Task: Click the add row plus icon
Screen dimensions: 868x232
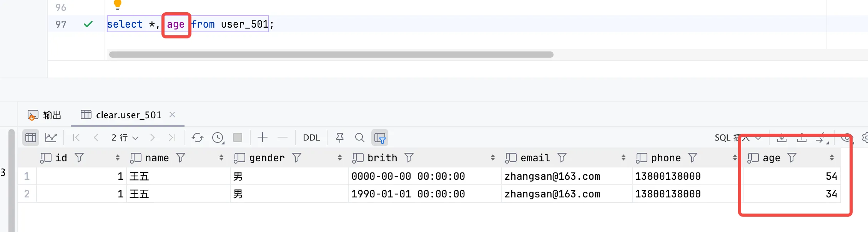Action: point(263,138)
